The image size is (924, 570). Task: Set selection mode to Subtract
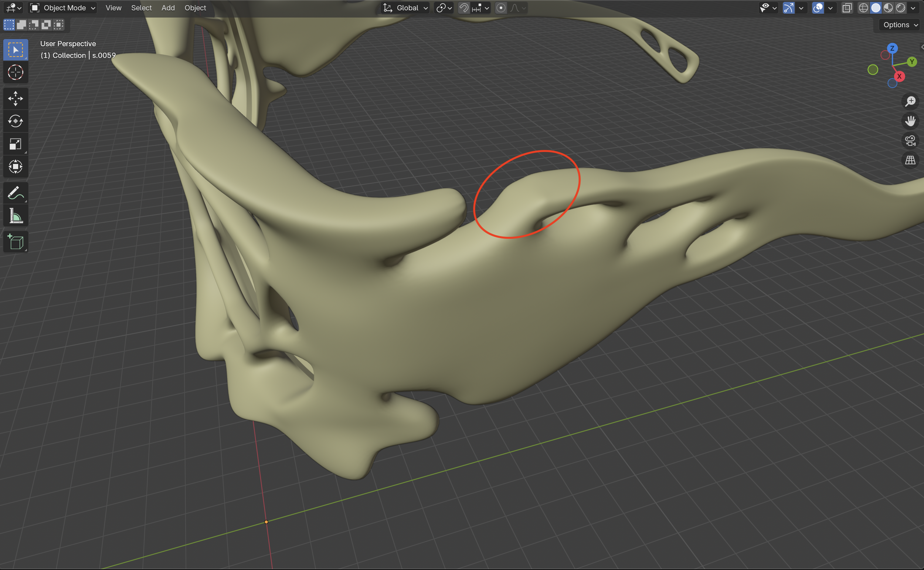pos(34,25)
